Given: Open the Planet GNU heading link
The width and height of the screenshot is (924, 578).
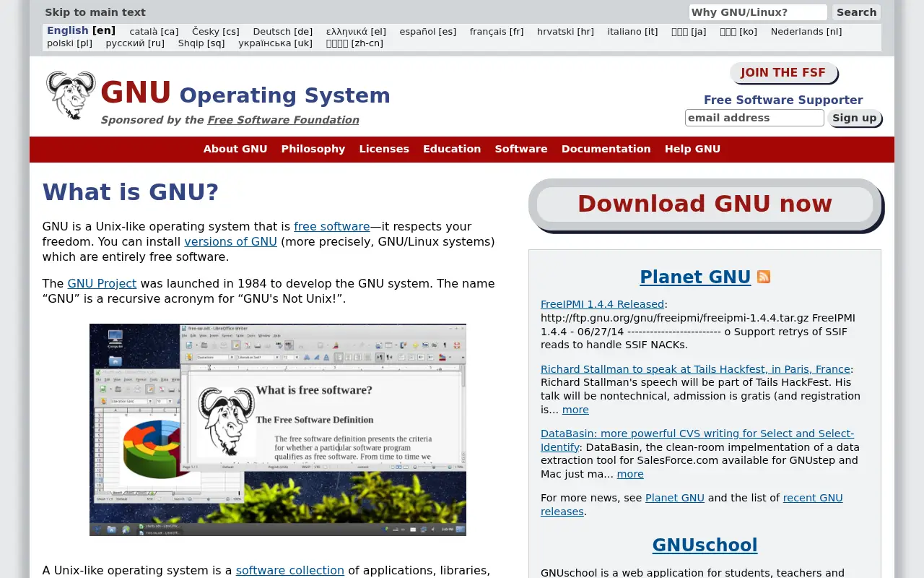Looking at the screenshot, I should tap(695, 277).
